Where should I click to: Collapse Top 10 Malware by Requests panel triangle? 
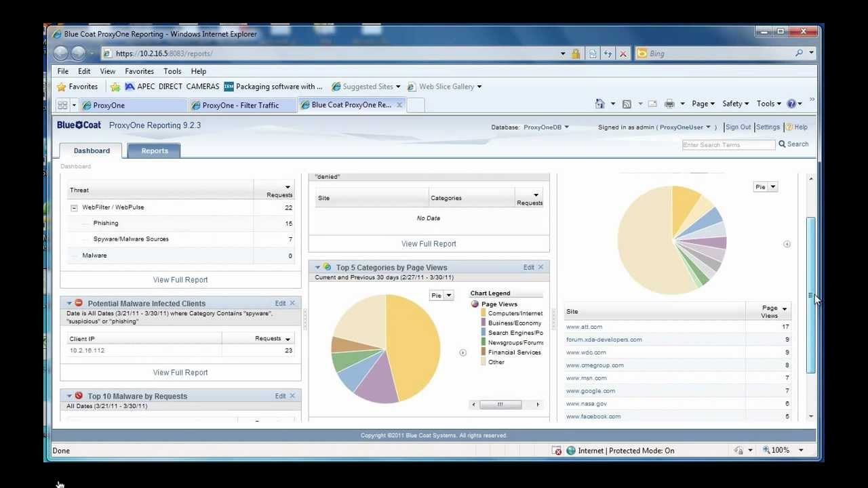69,396
